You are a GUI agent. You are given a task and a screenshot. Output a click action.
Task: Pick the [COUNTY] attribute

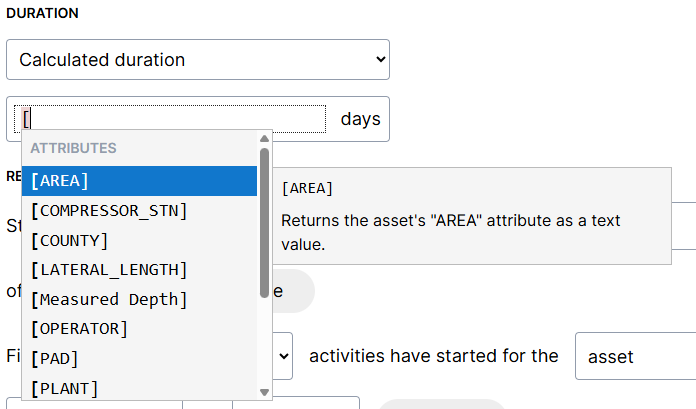139,240
